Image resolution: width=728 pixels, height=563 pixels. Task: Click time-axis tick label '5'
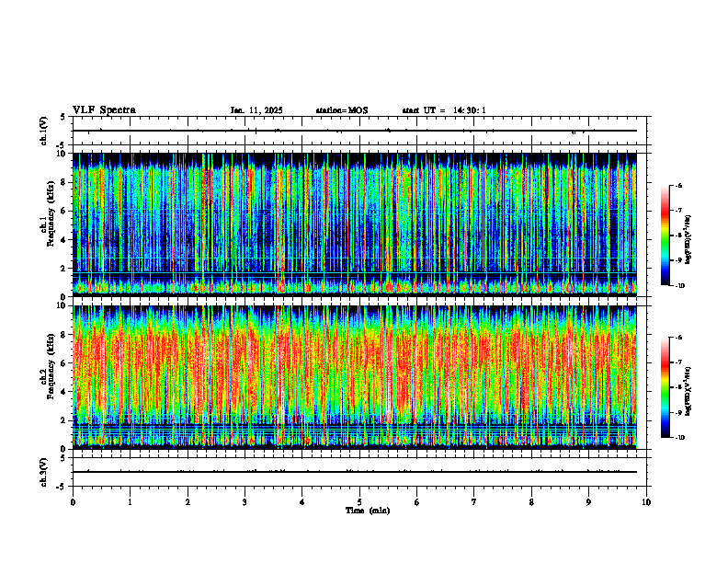[x=359, y=502]
